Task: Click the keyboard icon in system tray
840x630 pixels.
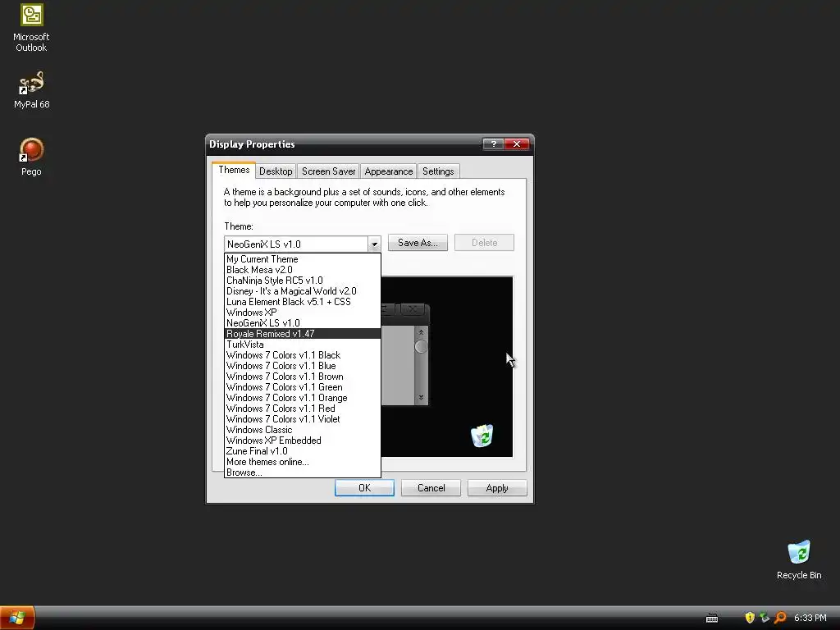Action: point(711,619)
